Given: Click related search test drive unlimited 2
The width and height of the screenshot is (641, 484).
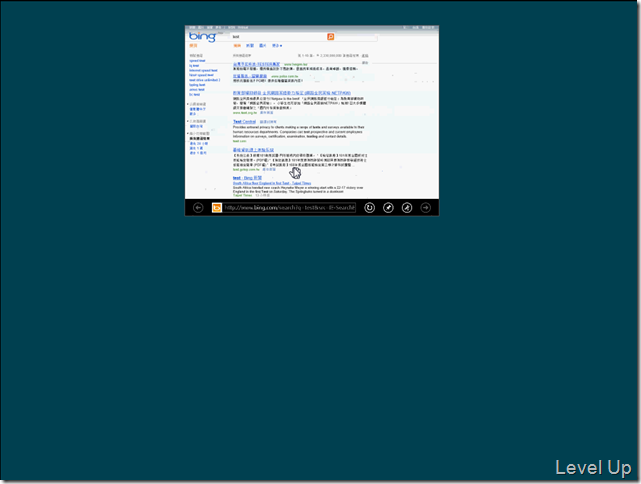Looking at the screenshot, I should pyautogui.click(x=204, y=80).
